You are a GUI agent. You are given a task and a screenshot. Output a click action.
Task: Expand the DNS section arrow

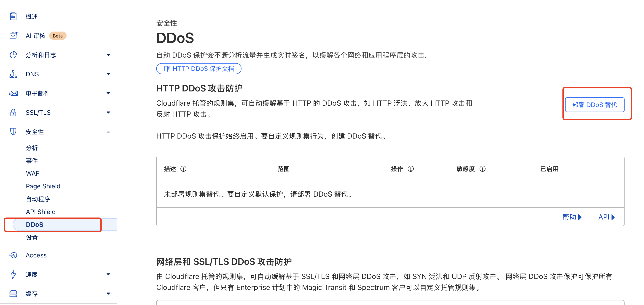pyautogui.click(x=108, y=74)
